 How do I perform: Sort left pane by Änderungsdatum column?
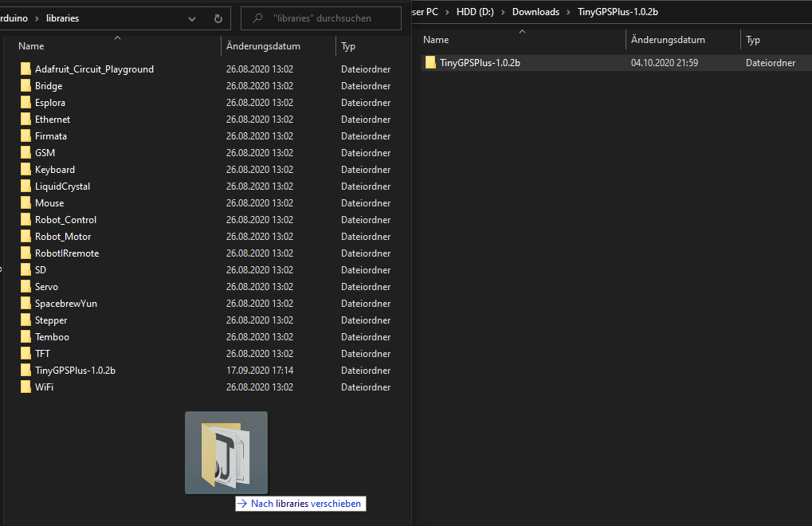(x=263, y=46)
